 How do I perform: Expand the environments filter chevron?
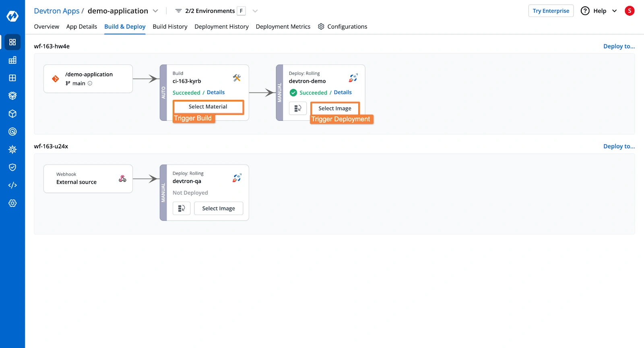255,11
